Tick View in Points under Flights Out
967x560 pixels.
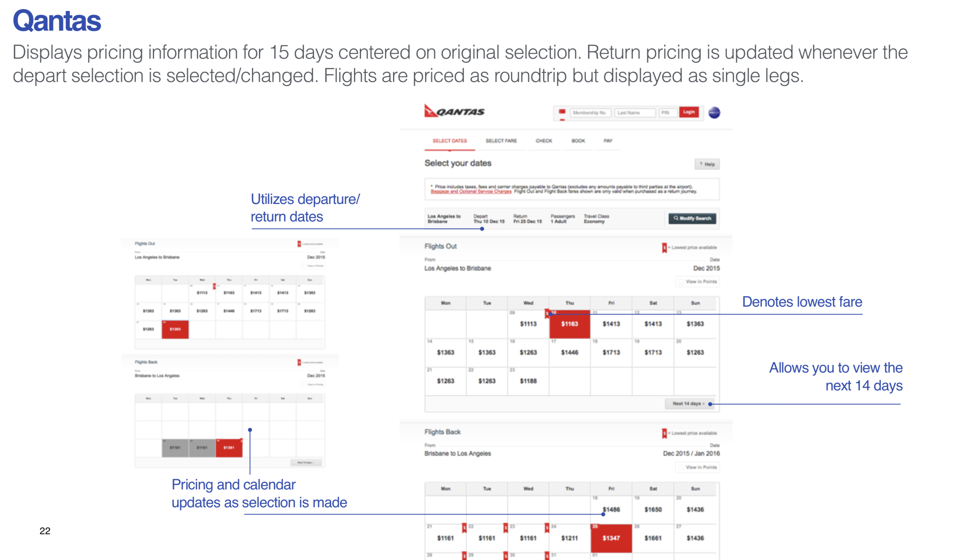[681, 281]
